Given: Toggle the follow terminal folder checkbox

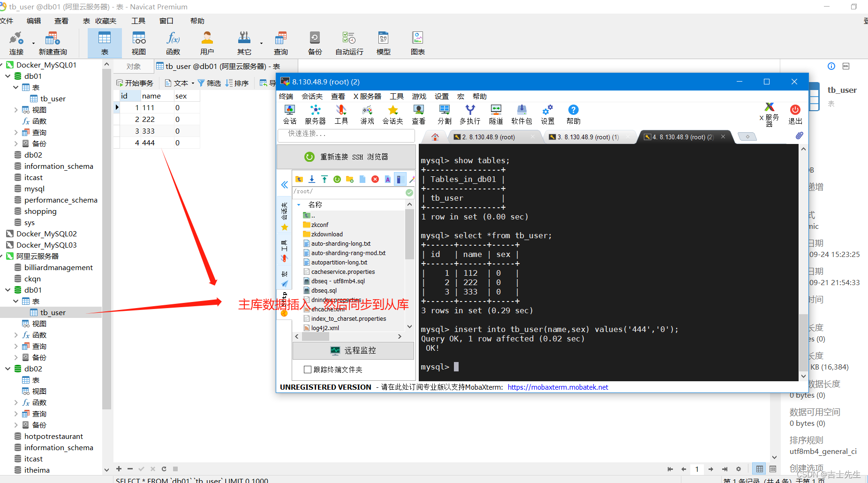Looking at the screenshot, I should coord(308,370).
